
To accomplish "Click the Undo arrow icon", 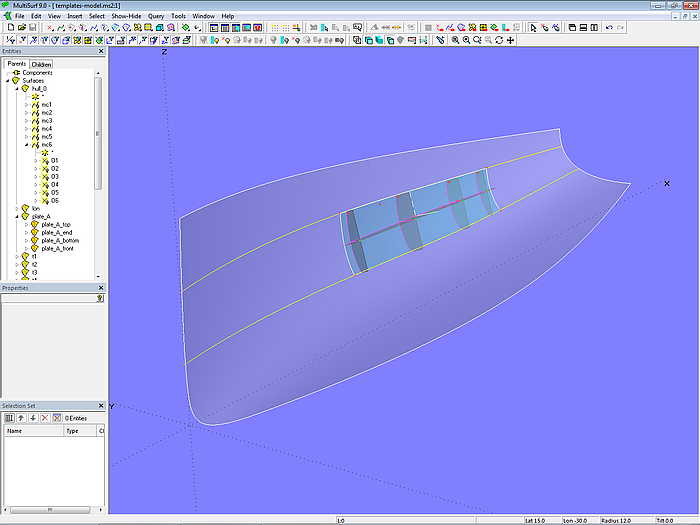I will point(610,28).
